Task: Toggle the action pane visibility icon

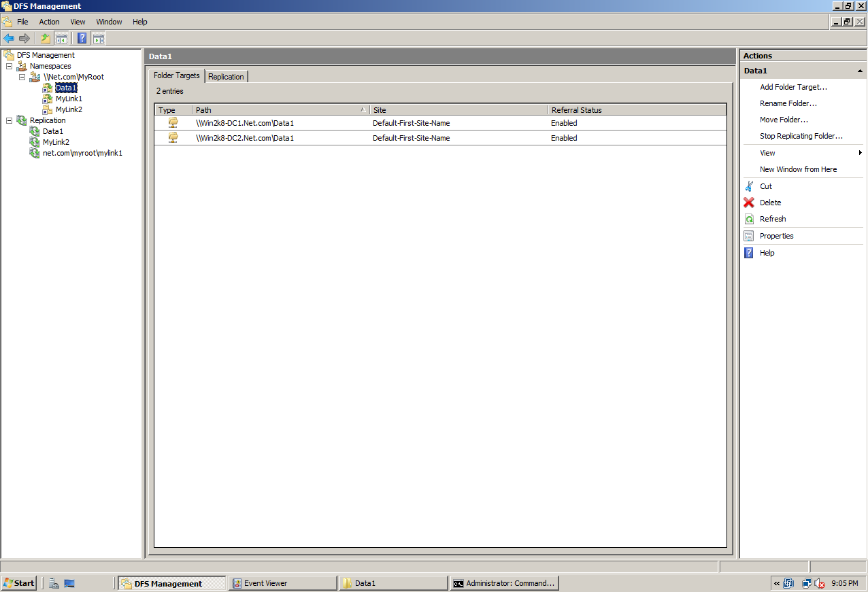Action: 99,37
